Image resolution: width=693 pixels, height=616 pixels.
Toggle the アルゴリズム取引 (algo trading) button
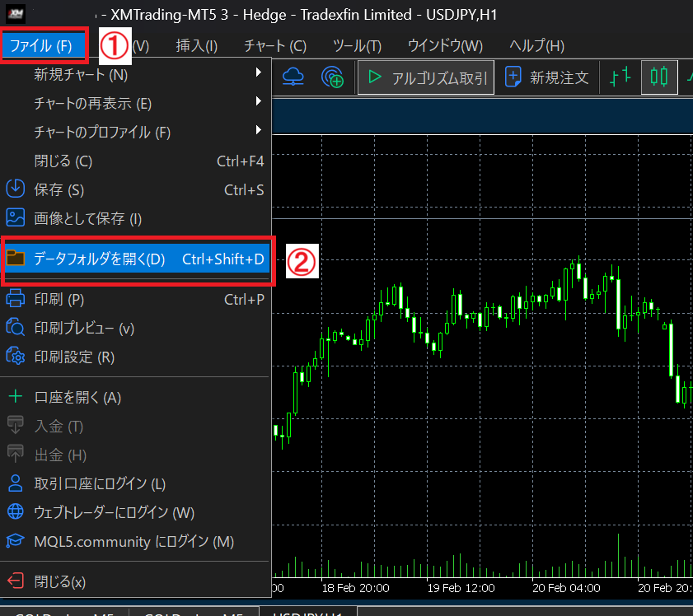point(426,77)
